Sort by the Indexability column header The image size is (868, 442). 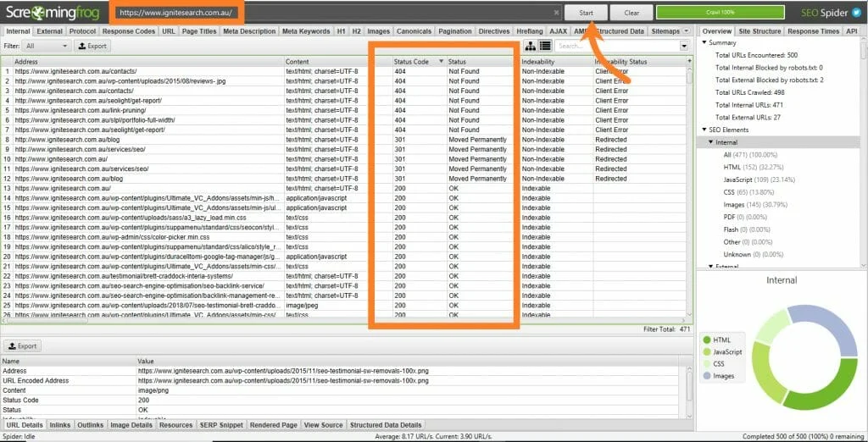pyautogui.click(x=555, y=62)
